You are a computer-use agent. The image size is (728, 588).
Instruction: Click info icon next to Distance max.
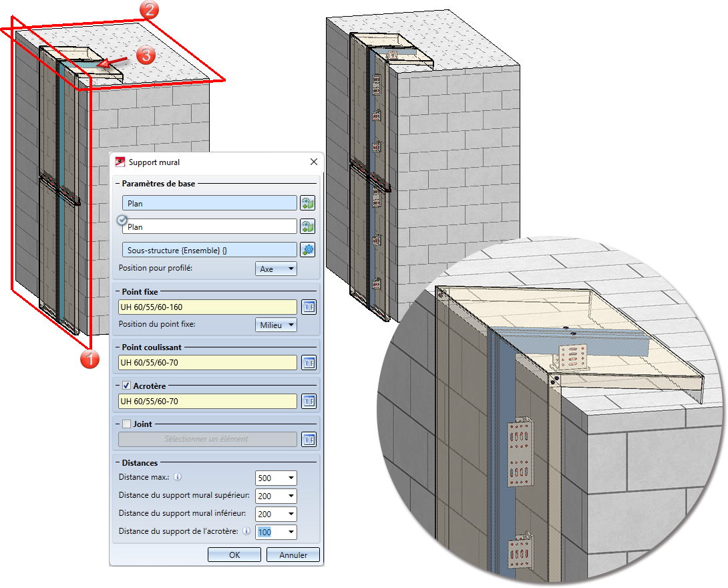click(178, 477)
